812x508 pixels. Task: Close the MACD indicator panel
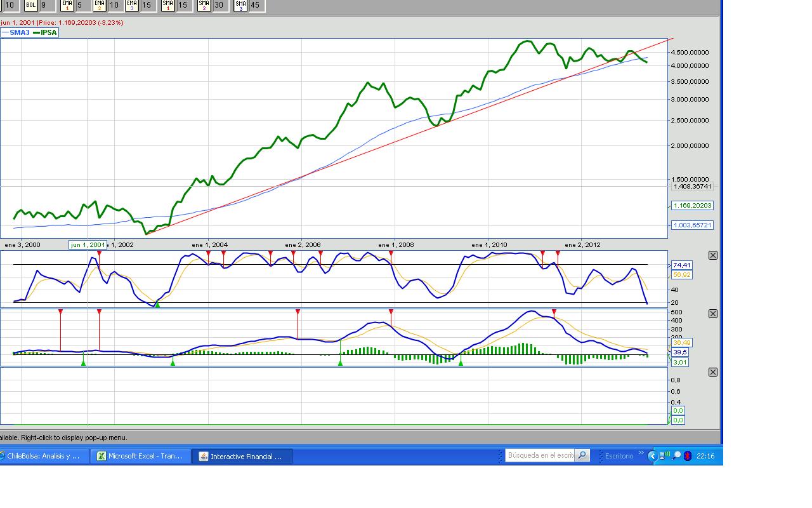712,314
